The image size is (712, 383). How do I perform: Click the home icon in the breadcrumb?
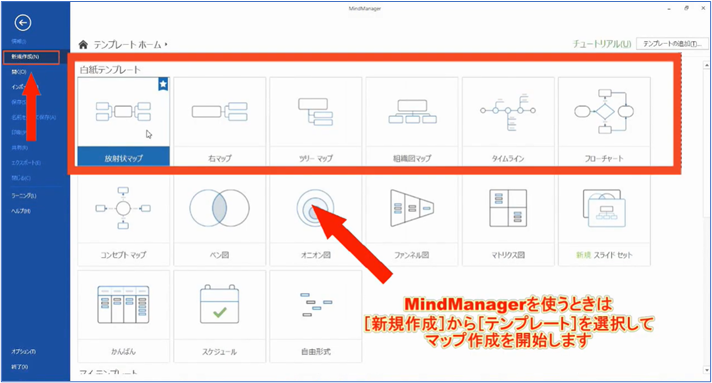coord(83,44)
